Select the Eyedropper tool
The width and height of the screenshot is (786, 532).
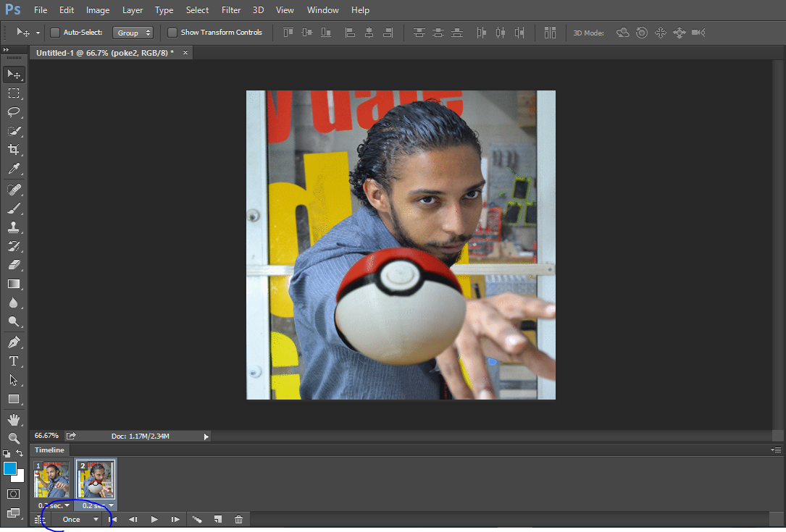coord(14,169)
